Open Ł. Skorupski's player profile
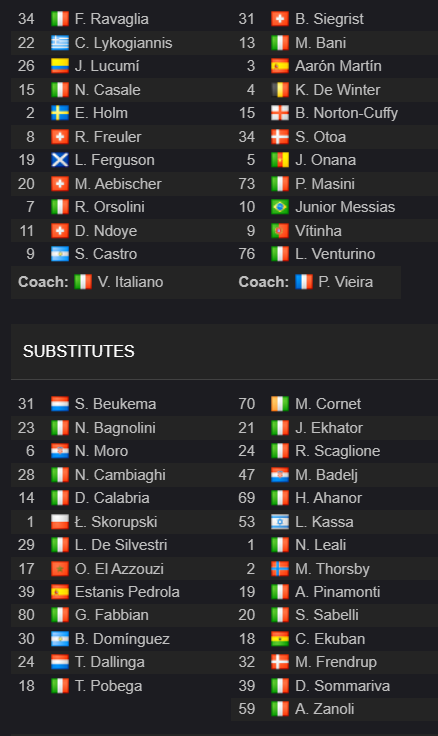 click(x=116, y=521)
